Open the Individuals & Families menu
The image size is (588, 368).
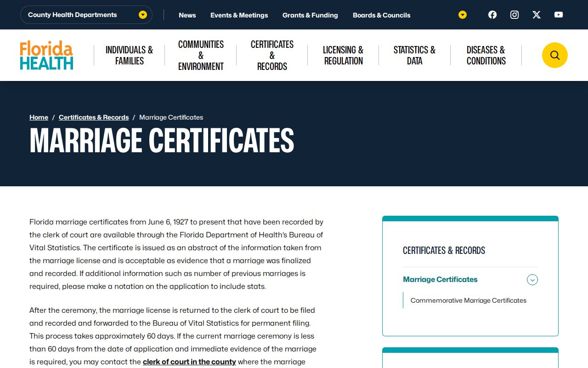click(129, 55)
